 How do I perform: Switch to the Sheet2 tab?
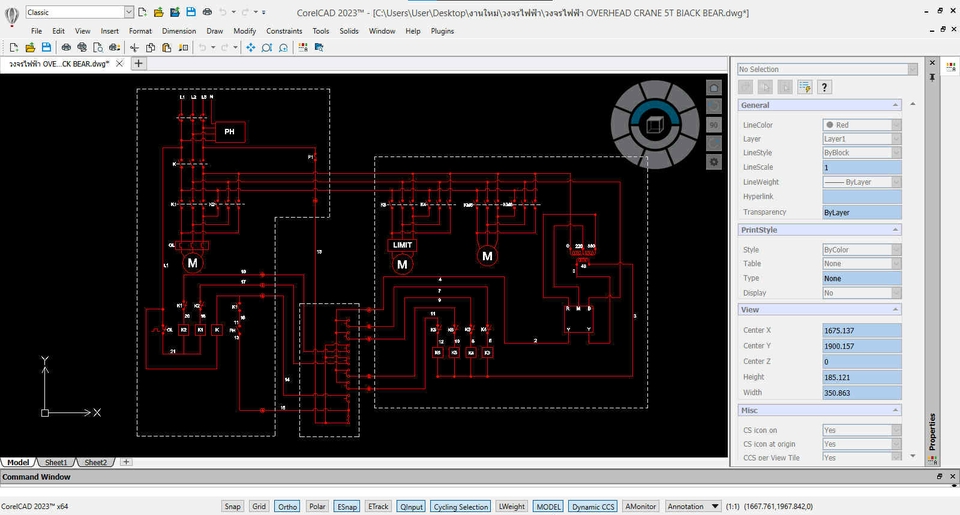pyautogui.click(x=96, y=462)
